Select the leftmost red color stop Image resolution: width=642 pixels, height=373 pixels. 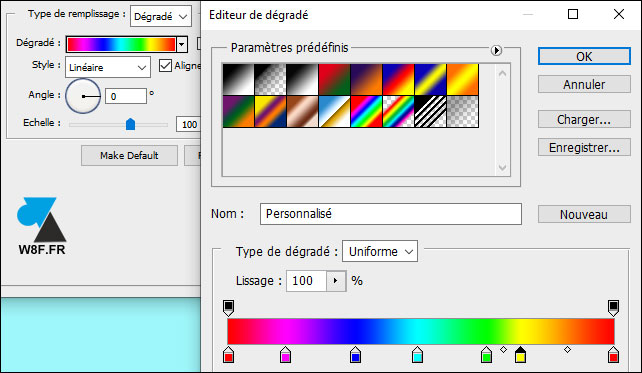click(x=228, y=355)
